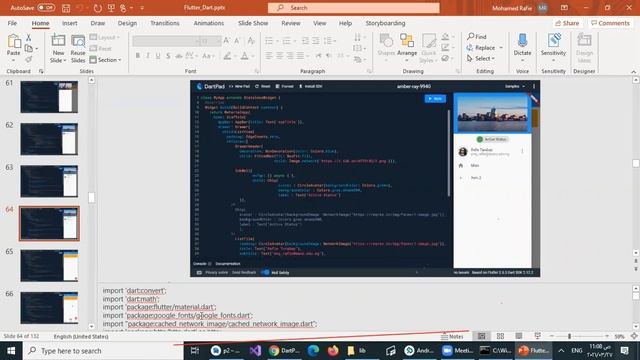Click the Redo/Repeat icon in the title bar
This screenshot has height=360, width=640.
point(97,8)
